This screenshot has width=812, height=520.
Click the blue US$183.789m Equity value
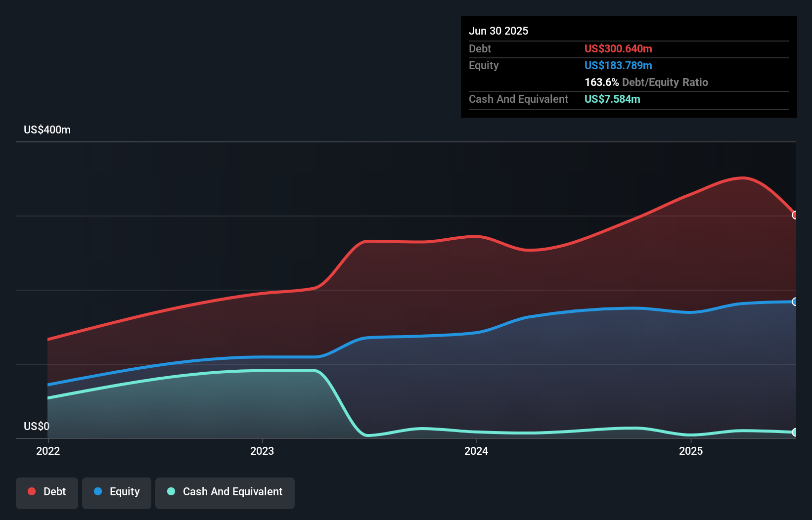coord(618,65)
